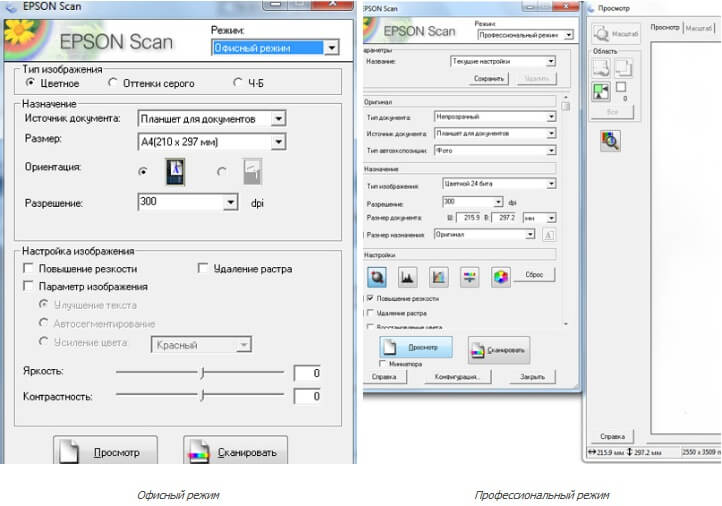
Task: Choose the portrait orientation radio button
Action: click(x=143, y=172)
